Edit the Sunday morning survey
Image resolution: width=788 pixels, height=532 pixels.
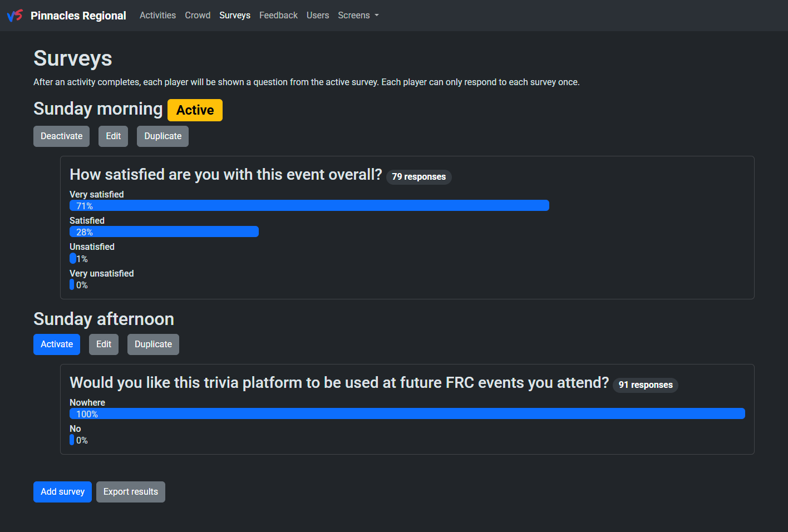pyautogui.click(x=113, y=136)
